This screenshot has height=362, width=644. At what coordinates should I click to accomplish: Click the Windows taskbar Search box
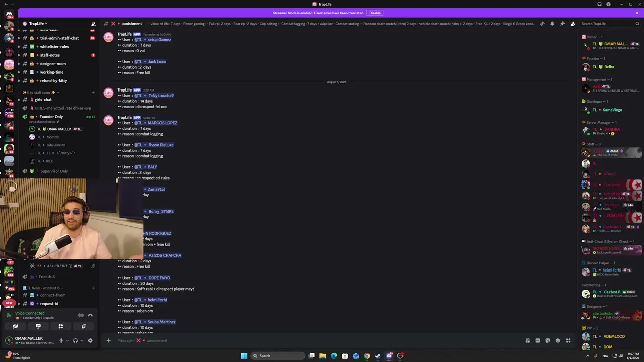278,356
